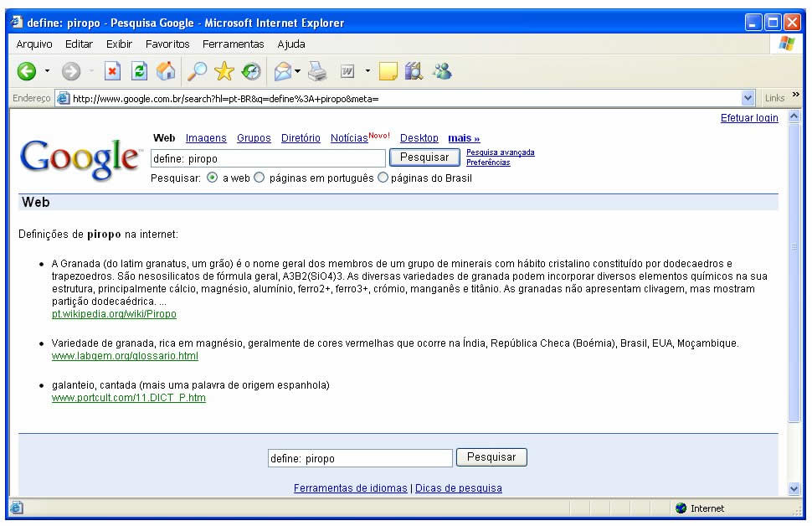
Task: Open the Arquivo menu
Action: tap(34, 44)
